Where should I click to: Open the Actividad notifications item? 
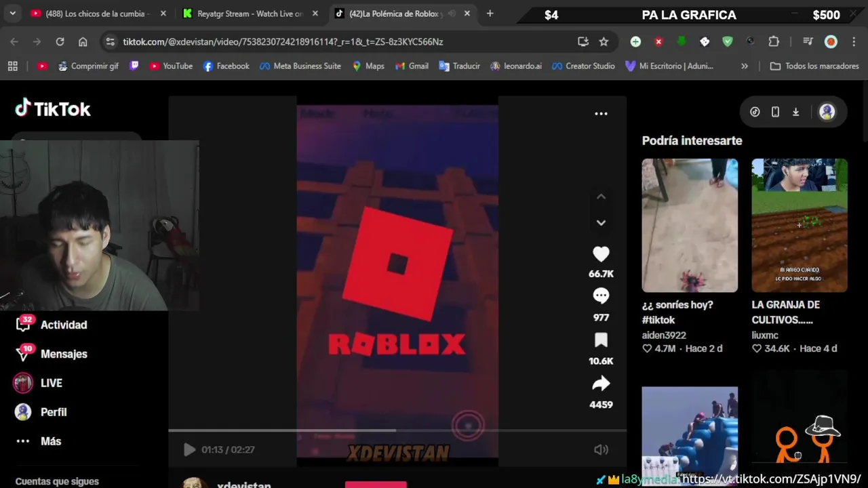pyautogui.click(x=51, y=325)
